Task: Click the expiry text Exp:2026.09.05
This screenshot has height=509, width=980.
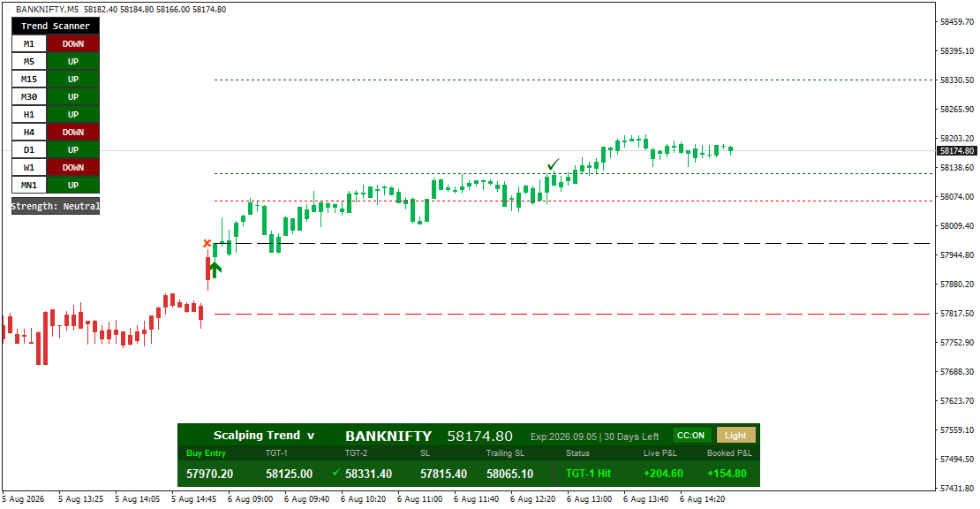Action: tap(564, 437)
